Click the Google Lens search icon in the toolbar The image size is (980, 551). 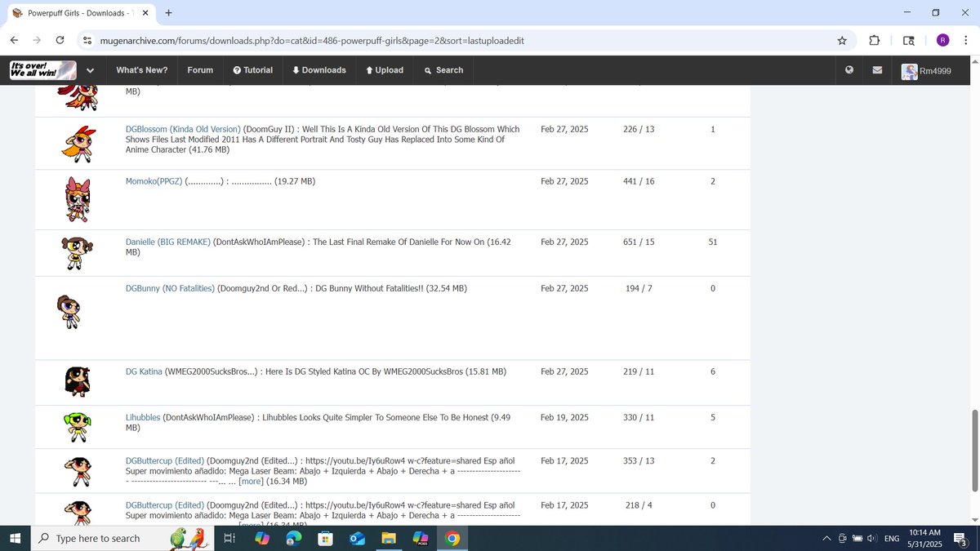pos(909,40)
